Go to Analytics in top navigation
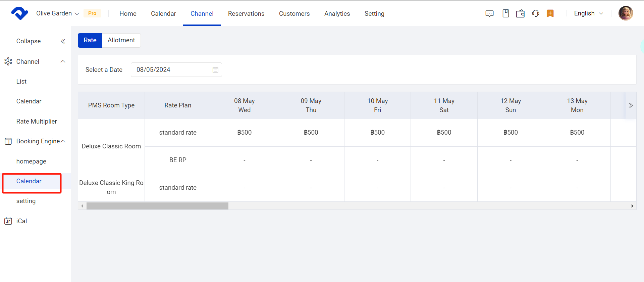This screenshot has height=282, width=644. point(337,13)
